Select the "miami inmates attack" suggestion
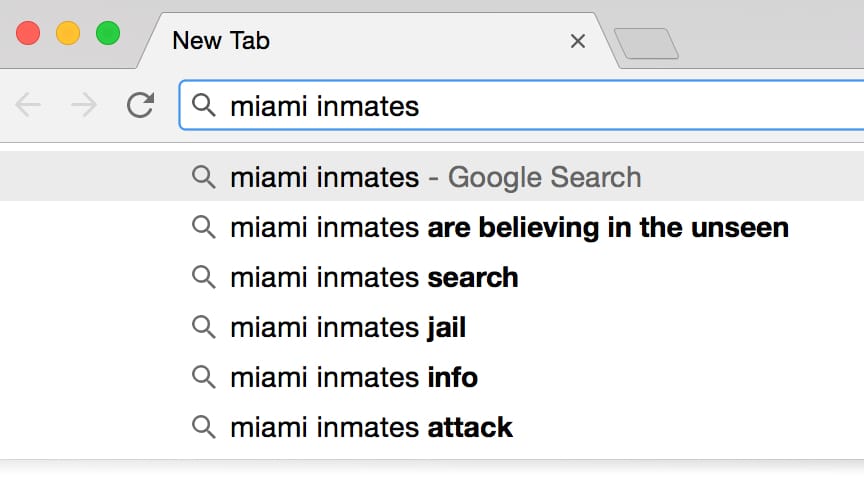This screenshot has width=864, height=484. pos(371,427)
